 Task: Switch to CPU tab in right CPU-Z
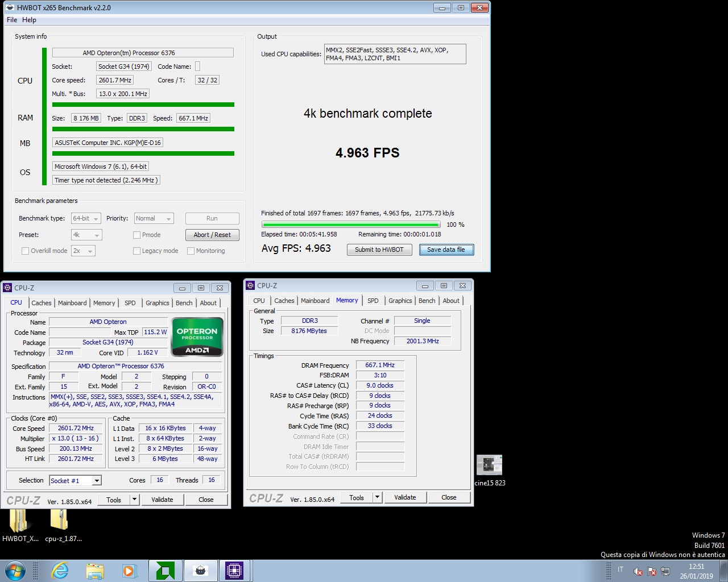(259, 301)
